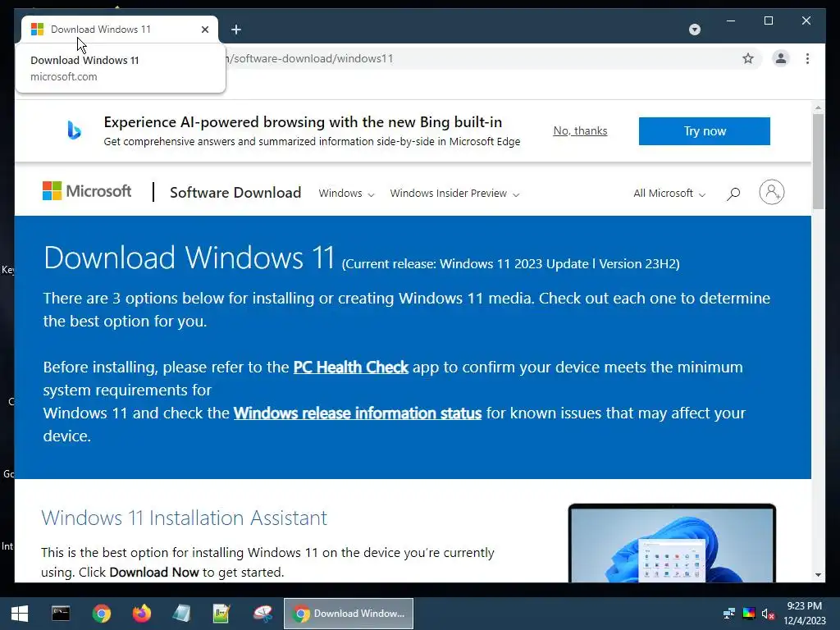Maximize the Chrome window
The height and width of the screenshot is (630, 840).
768,21
